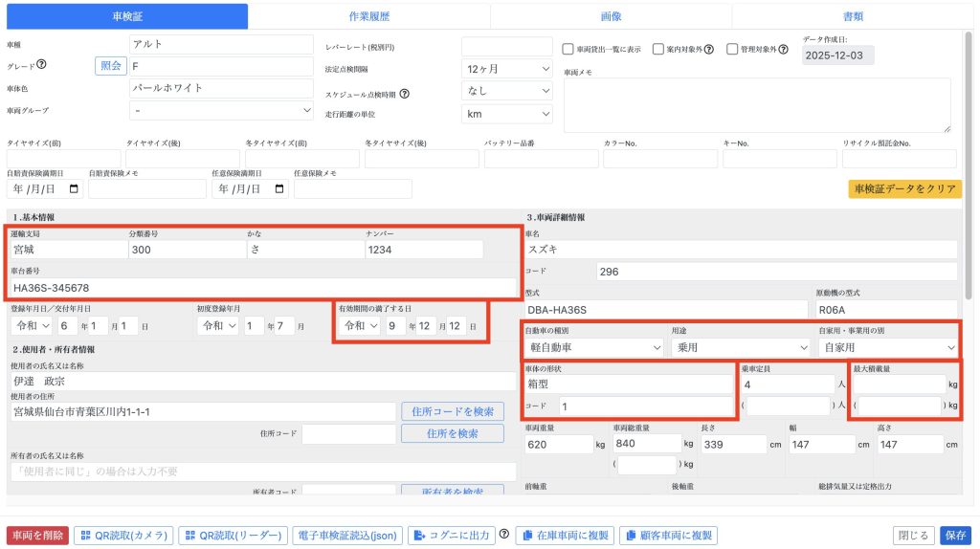
Task: Open 車両グループ dropdown
Action: click(x=221, y=111)
